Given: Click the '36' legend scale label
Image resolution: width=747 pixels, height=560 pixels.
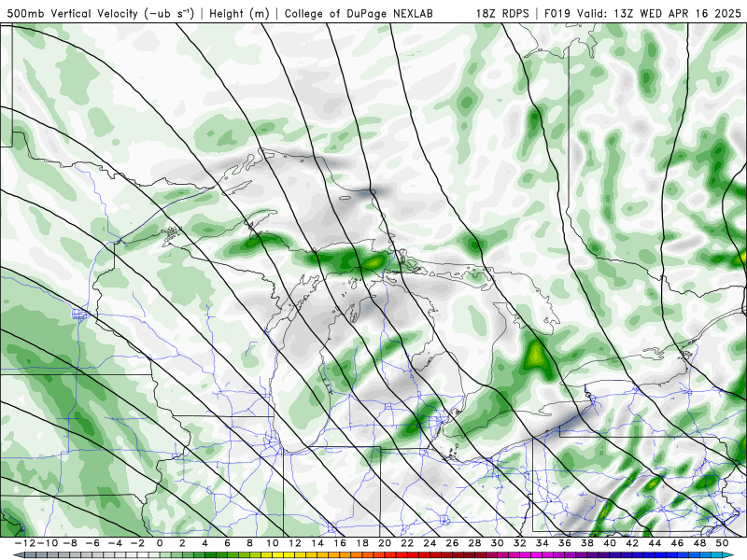Looking at the screenshot, I should click(x=565, y=543).
